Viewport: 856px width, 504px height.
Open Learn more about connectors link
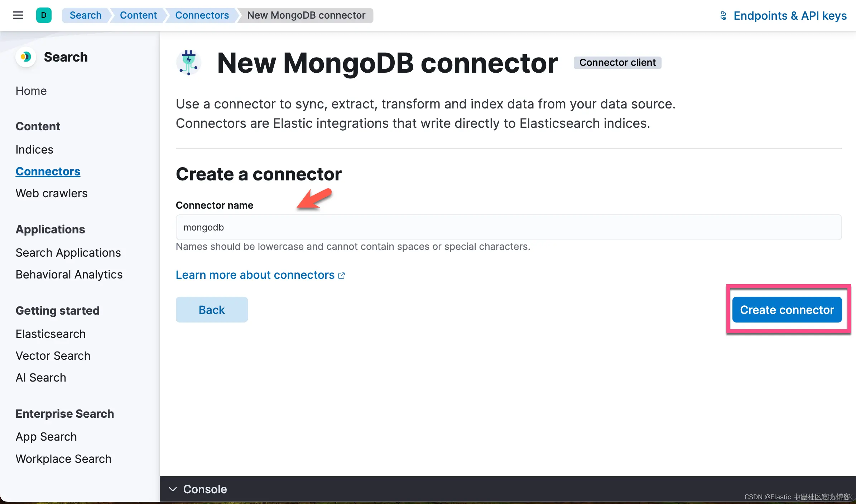point(255,275)
